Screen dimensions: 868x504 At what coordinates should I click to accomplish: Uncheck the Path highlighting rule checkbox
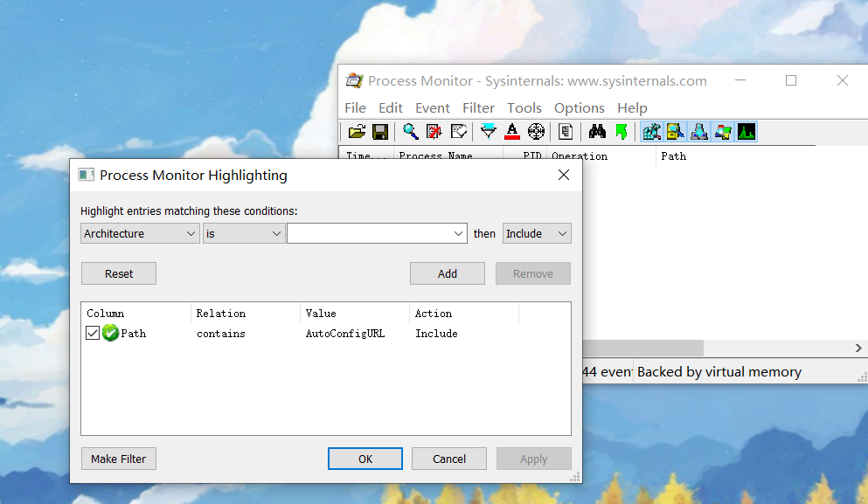(x=92, y=333)
